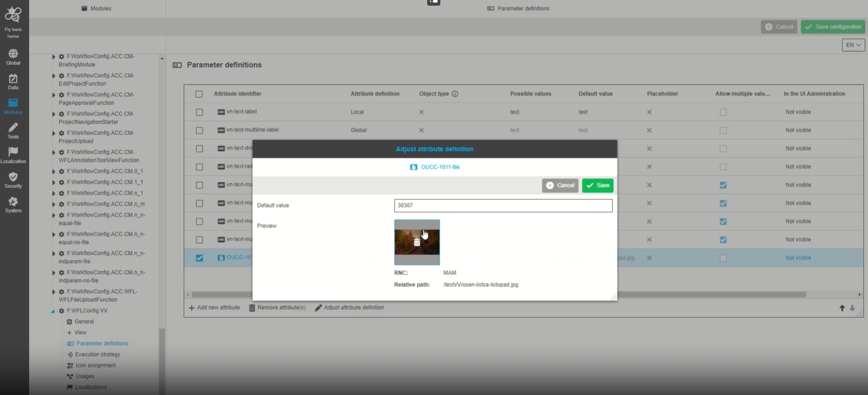This screenshot has height=395, width=868.
Task: Open the Global section icon
Action: click(x=13, y=54)
